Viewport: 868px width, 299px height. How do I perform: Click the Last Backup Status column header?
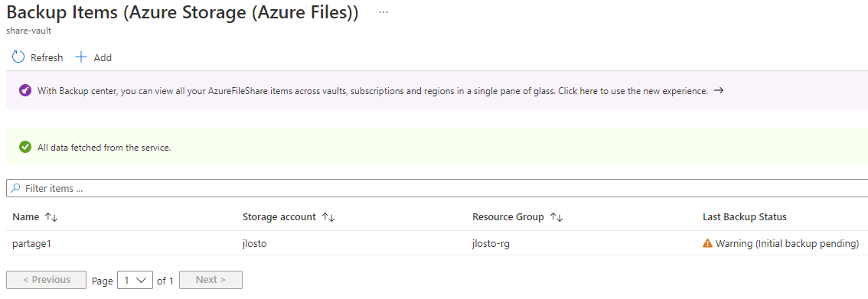[x=745, y=217]
